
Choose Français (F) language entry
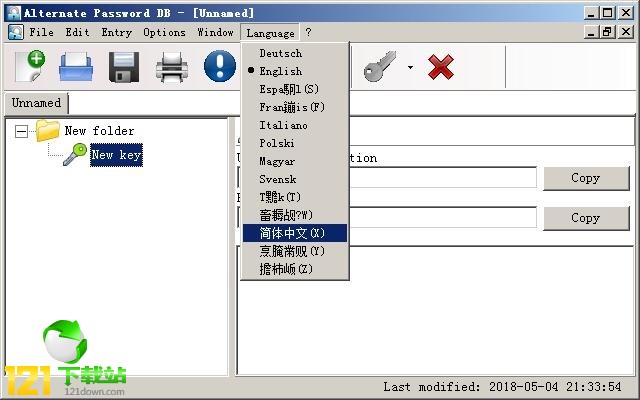tap(295, 107)
